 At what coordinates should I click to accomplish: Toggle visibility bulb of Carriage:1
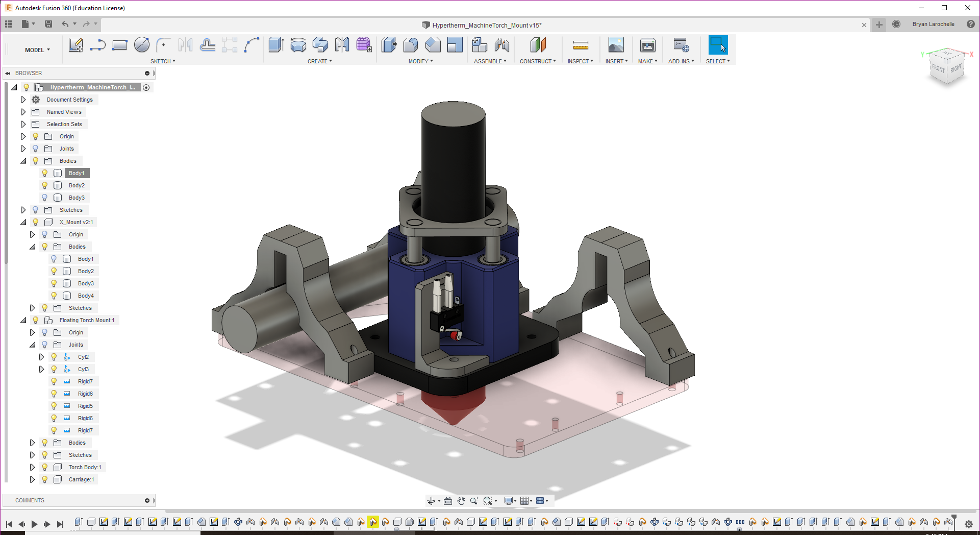[x=45, y=479]
